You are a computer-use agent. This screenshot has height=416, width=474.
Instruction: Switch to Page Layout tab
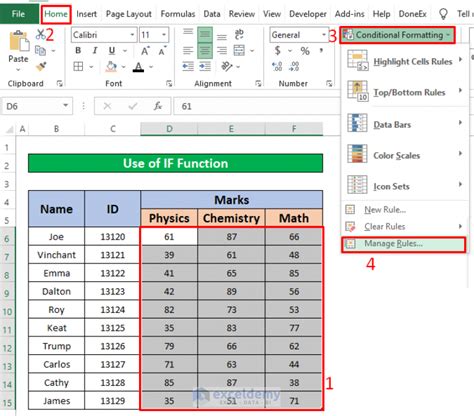point(128,14)
